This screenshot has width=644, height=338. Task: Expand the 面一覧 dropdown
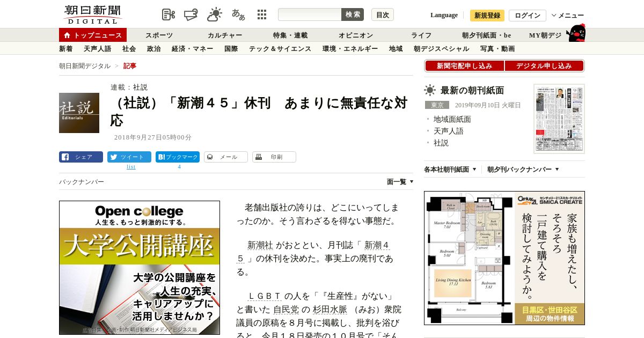(400, 182)
